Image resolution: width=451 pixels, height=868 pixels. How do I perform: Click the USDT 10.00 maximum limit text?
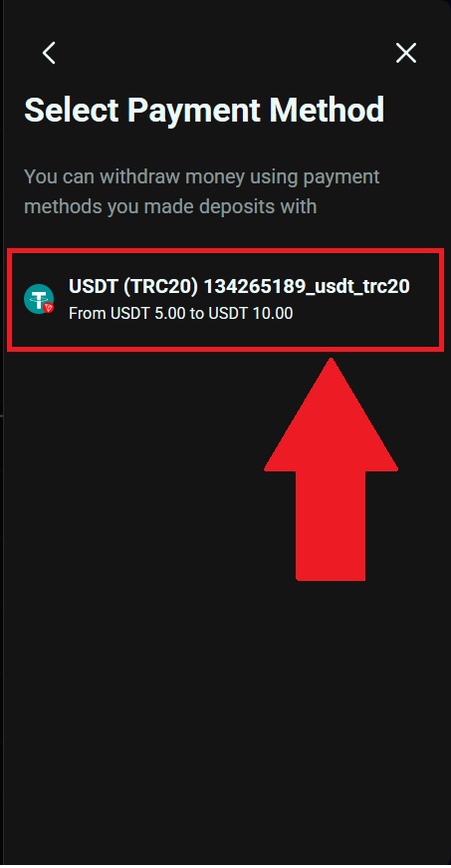pos(250,313)
